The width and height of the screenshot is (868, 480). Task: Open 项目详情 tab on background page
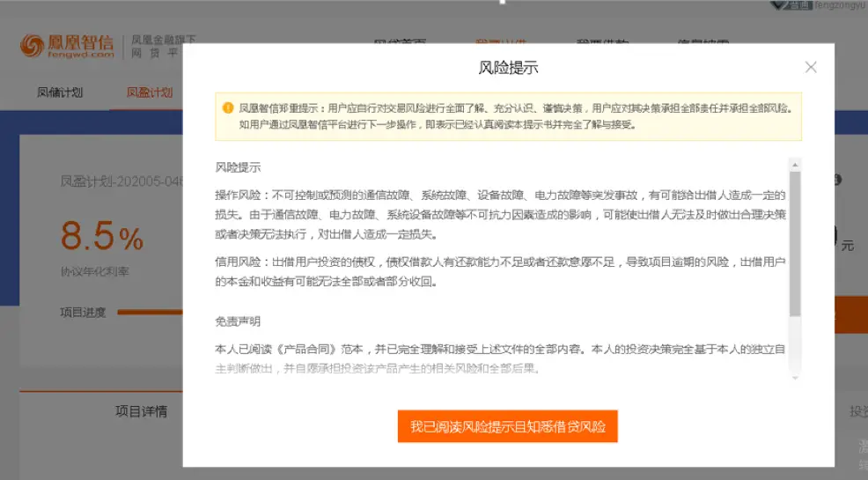coord(141,410)
